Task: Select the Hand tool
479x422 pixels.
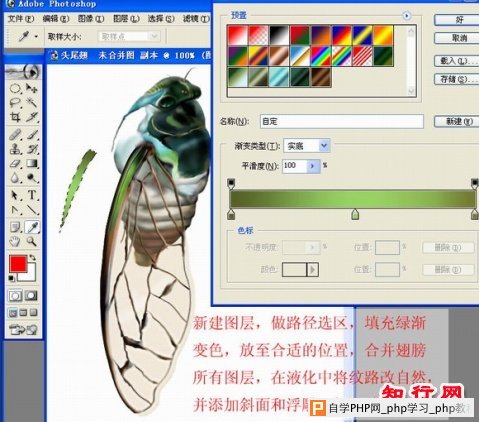Action: 15,241
